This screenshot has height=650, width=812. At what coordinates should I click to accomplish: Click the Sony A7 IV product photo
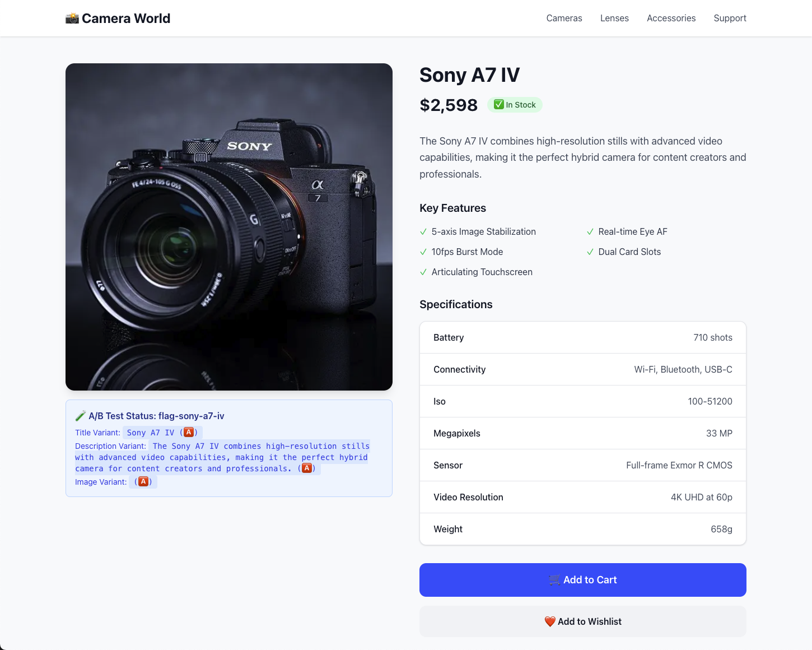[229, 227]
